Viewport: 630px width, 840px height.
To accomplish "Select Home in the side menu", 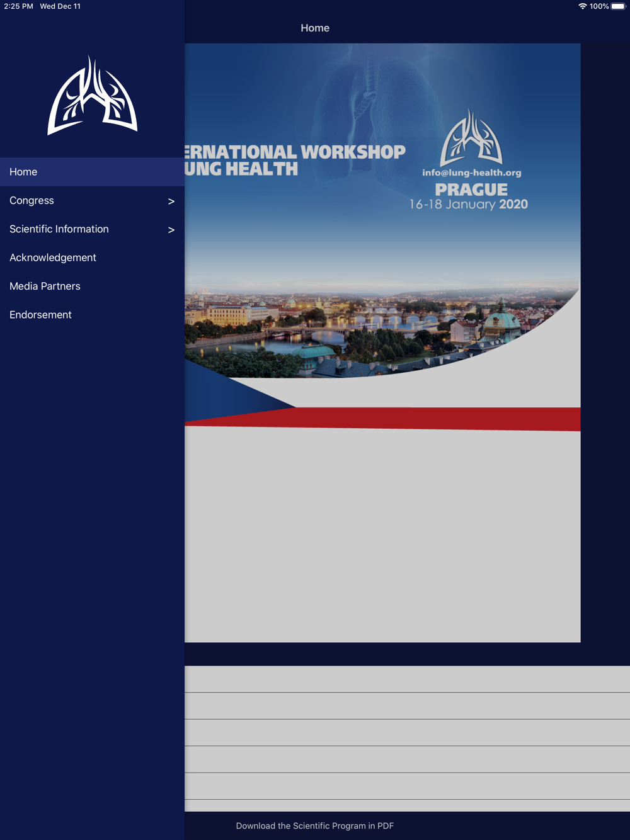I will (x=92, y=172).
